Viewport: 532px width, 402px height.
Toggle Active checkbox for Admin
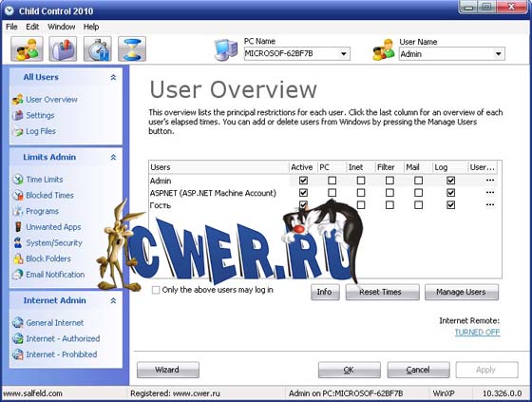303,181
